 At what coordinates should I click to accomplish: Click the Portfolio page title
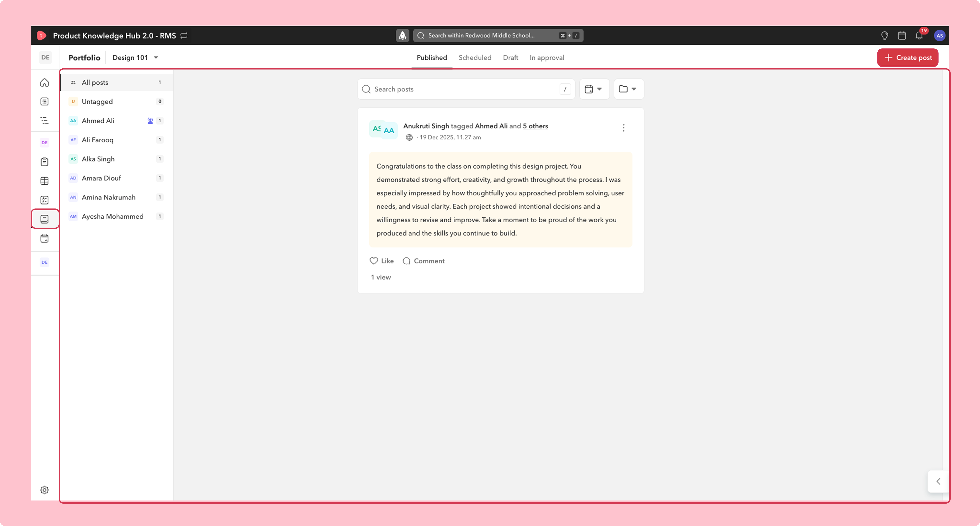click(x=84, y=57)
